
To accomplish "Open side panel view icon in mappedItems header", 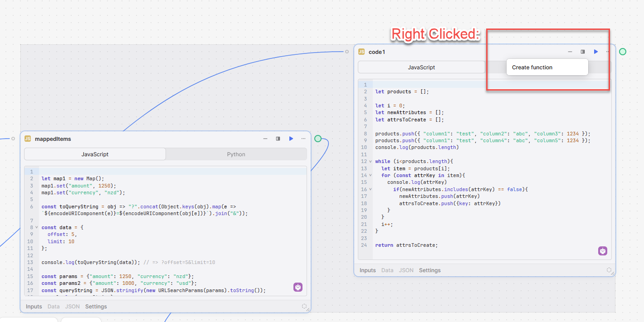I will 278,139.
